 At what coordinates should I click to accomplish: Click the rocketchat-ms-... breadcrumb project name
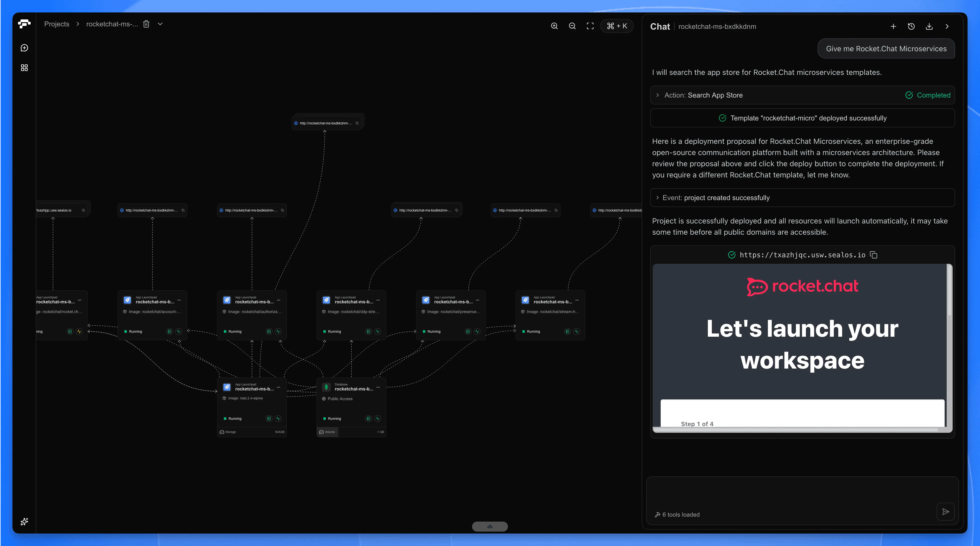112,24
